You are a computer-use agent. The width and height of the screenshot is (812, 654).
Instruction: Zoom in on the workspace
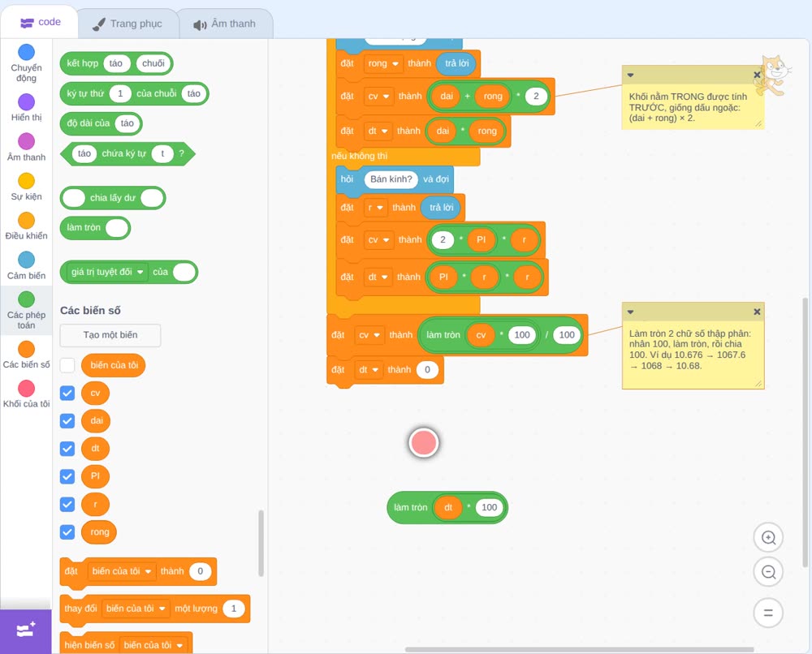tap(768, 538)
